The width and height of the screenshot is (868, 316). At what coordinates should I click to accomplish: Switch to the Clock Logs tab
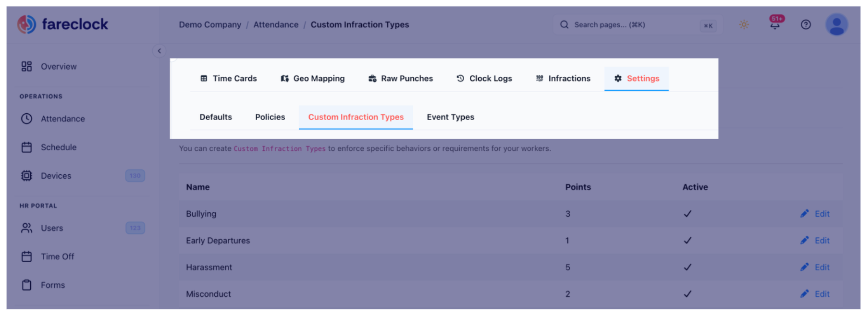[484, 79]
